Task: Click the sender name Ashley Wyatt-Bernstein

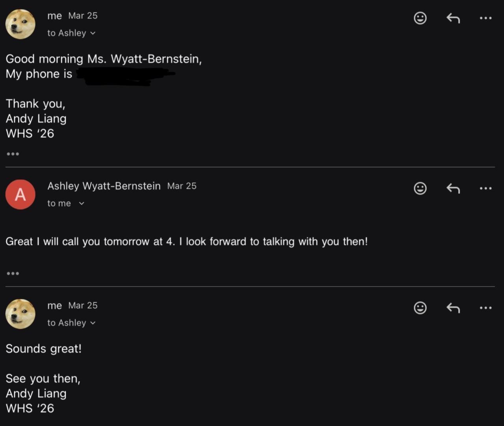Action: (104, 186)
